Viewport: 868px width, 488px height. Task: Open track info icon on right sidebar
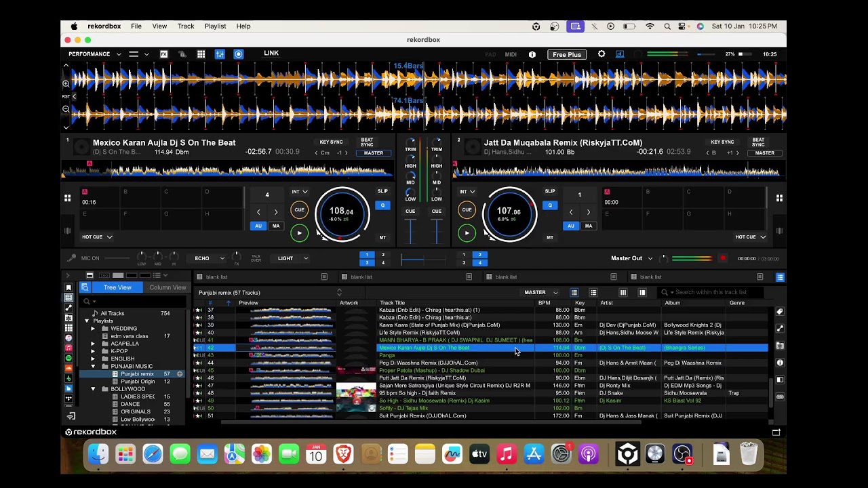(780, 363)
